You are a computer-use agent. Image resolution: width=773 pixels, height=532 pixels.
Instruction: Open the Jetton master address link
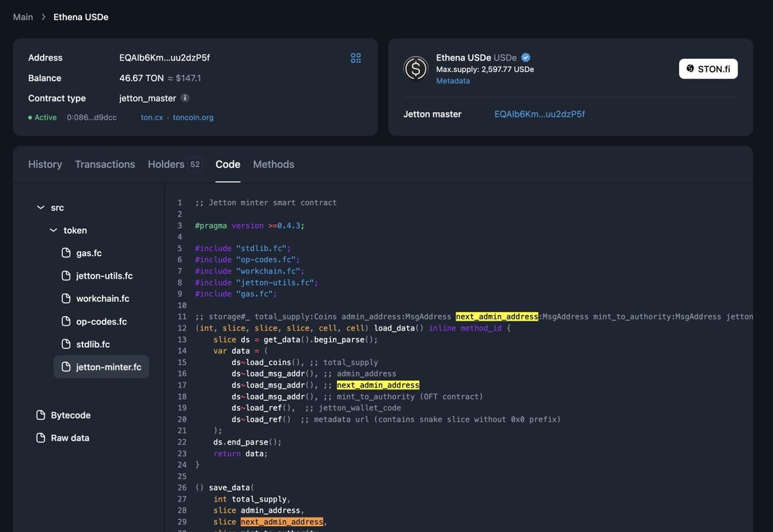point(540,114)
